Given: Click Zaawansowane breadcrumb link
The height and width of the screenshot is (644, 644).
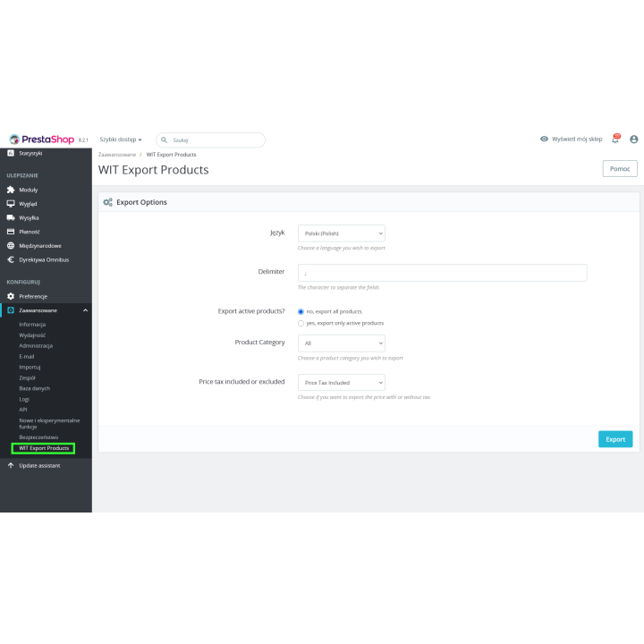Looking at the screenshot, I should (x=117, y=155).
